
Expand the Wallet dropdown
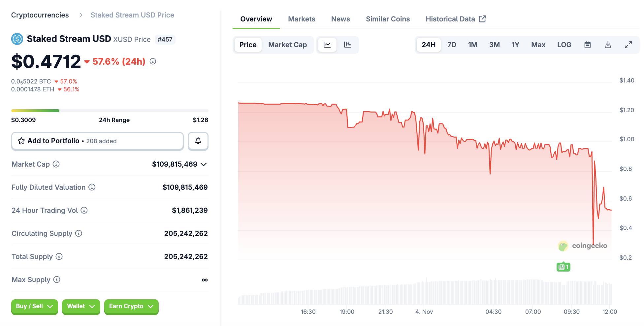[81, 307]
